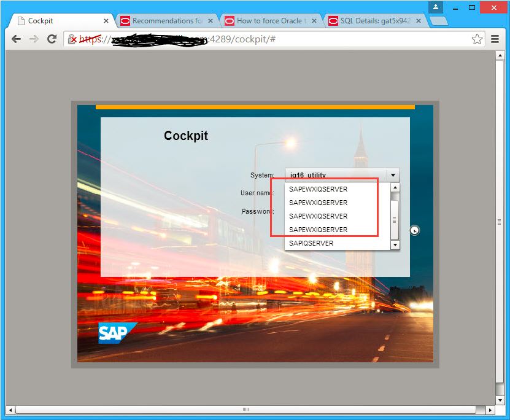Choose the first SAPEWXIQSERVER entry in the list

pos(338,189)
